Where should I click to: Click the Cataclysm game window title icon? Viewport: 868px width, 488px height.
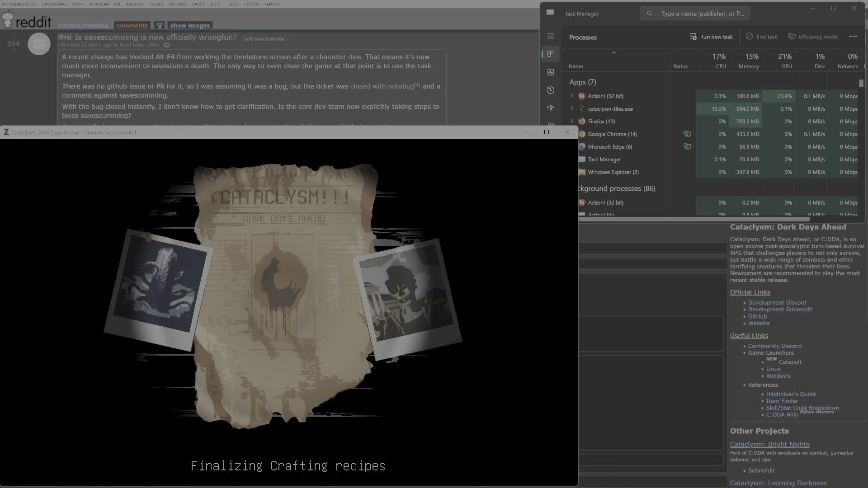click(x=6, y=132)
